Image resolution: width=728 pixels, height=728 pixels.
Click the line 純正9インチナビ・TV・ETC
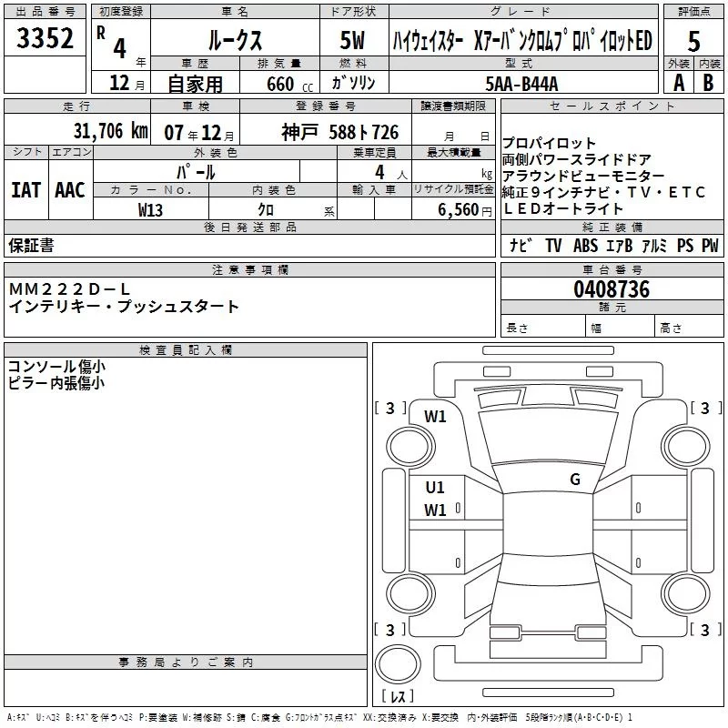(x=603, y=192)
